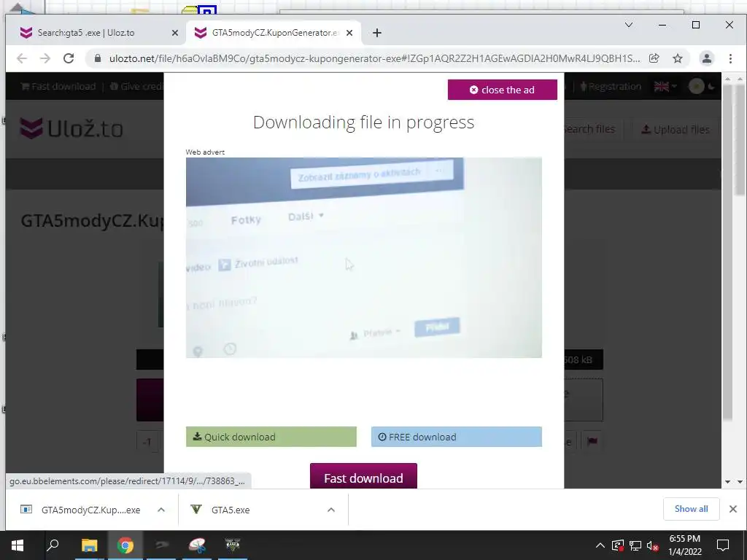This screenshot has height=560, width=747.
Task: Open the notification center
Action: (723, 545)
